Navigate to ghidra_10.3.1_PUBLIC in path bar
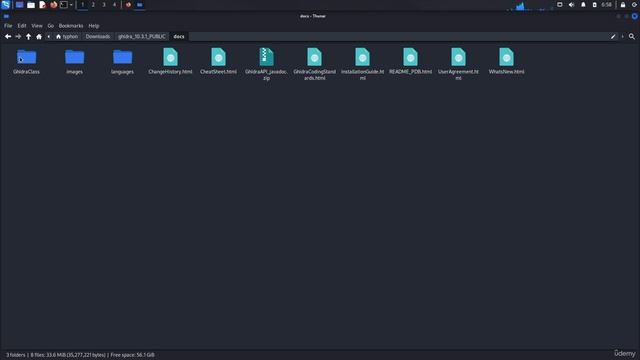Viewport: 640px width, 360px height. 142,36
